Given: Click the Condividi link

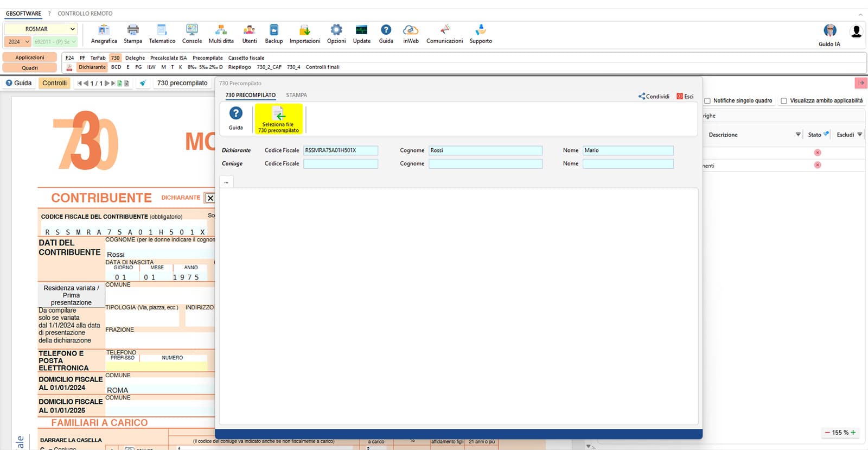Looking at the screenshot, I should [x=654, y=97].
